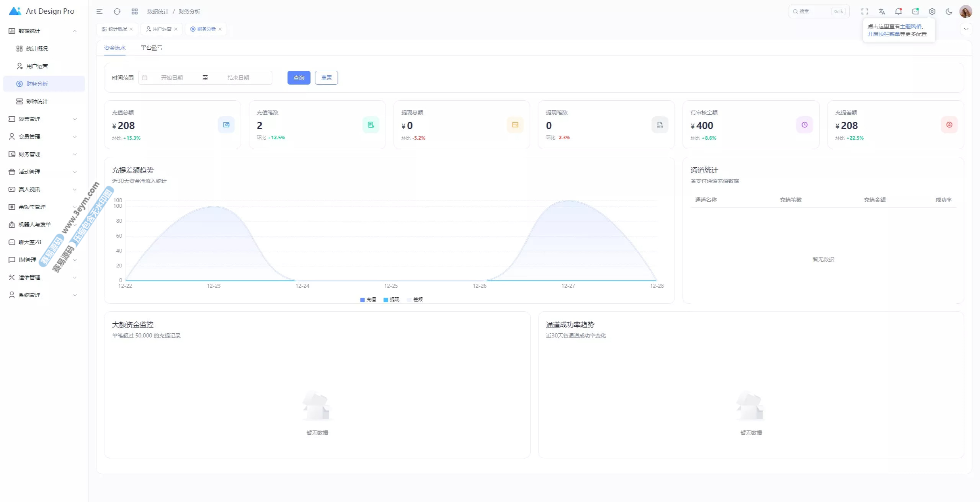The width and height of the screenshot is (980, 502).
Task: Open 彩种统计 in the sidebar
Action: pyautogui.click(x=37, y=101)
